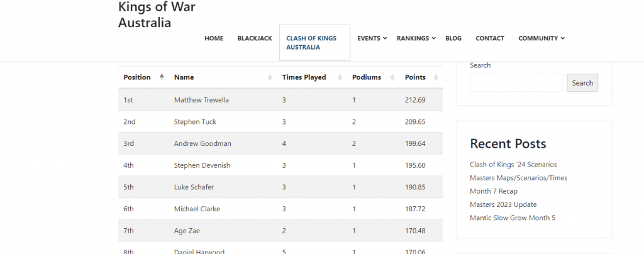
Task: Open Clash of Kings '24 Scenarios post
Action: point(513,165)
